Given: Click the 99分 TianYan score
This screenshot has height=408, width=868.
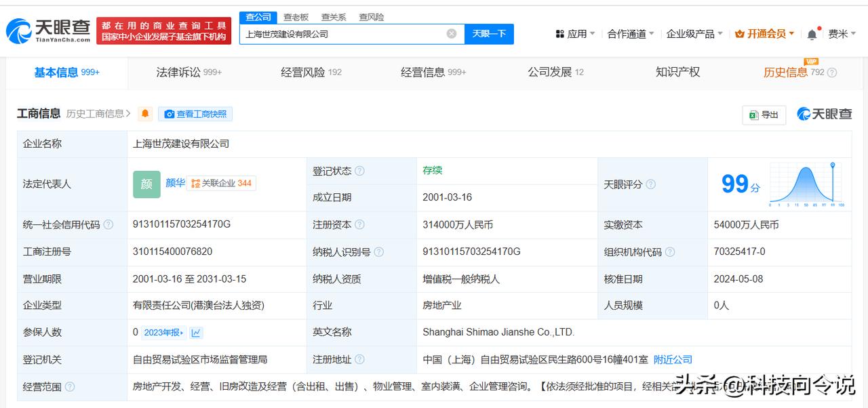Looking at the screenshot, I should coord(740,184).
